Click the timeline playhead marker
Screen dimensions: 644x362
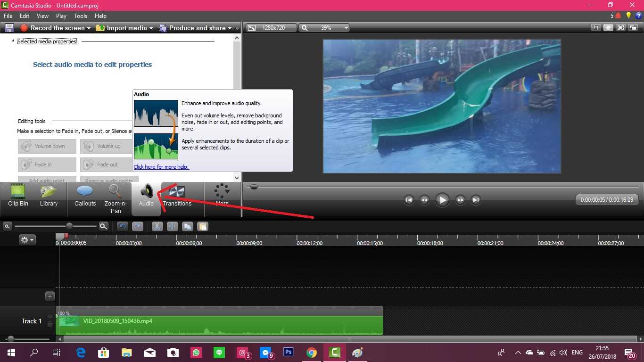[x=60, y=236]
